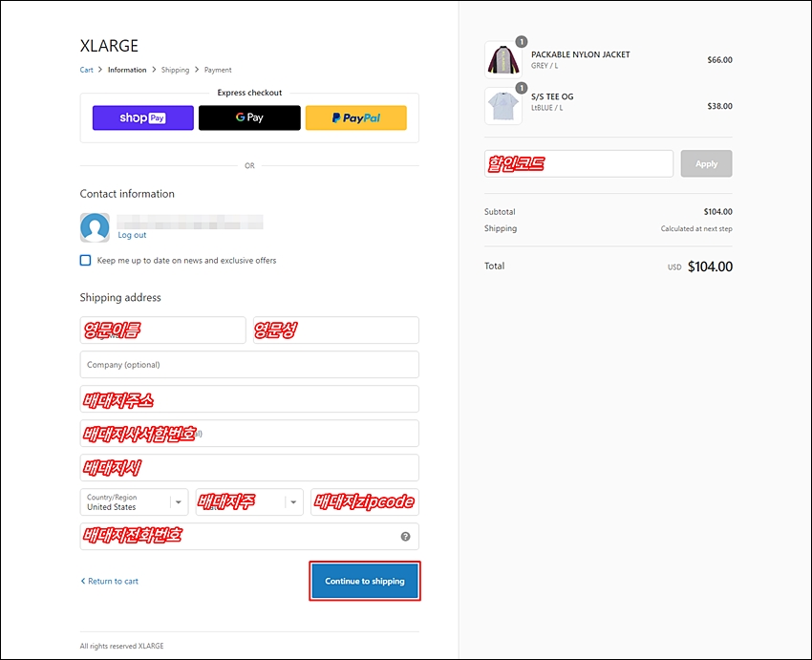Focus the last name input field
The height and width of the screenshot is (660, 812).
coord(336,330)
